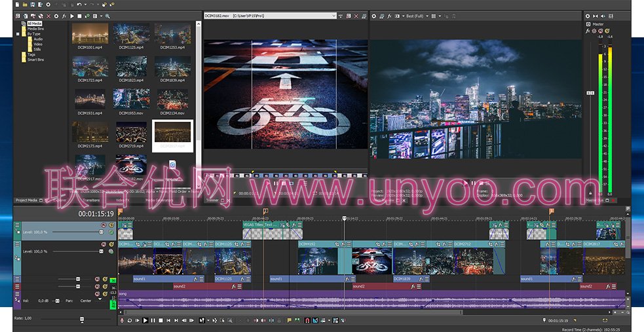Screen dimensions: 644x332
Task: Open media properties gear in Project Media toolbar
Action: [x=56, y=16]
